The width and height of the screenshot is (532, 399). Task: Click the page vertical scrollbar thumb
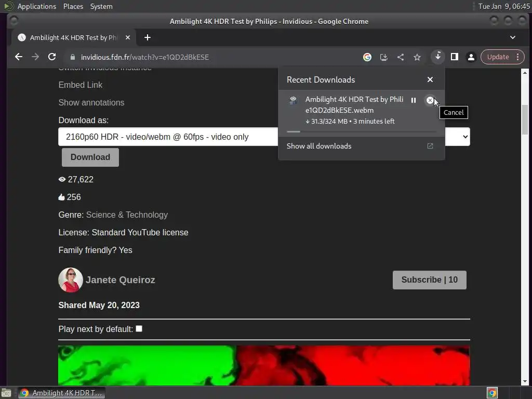(x=525, y=120)
